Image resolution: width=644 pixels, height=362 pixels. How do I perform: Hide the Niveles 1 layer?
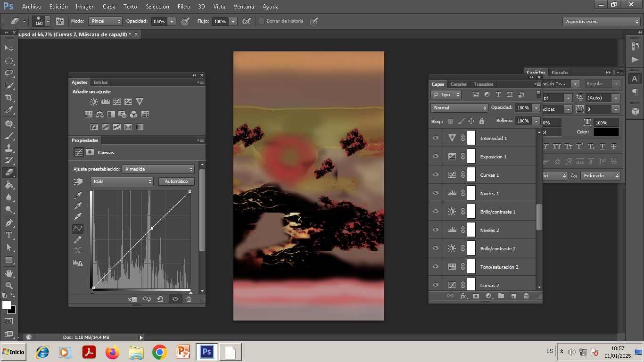[436, 193]
